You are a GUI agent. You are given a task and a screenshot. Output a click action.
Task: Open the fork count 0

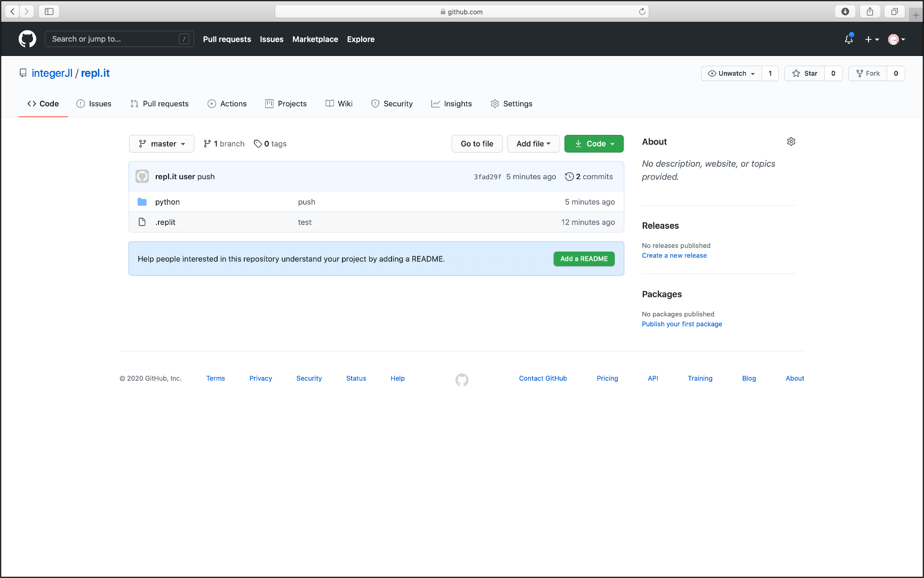pyautogui.click(x=896, y=74)
